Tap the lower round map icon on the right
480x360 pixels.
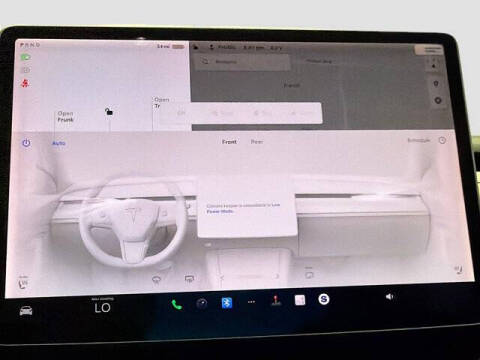coord(438,100)
